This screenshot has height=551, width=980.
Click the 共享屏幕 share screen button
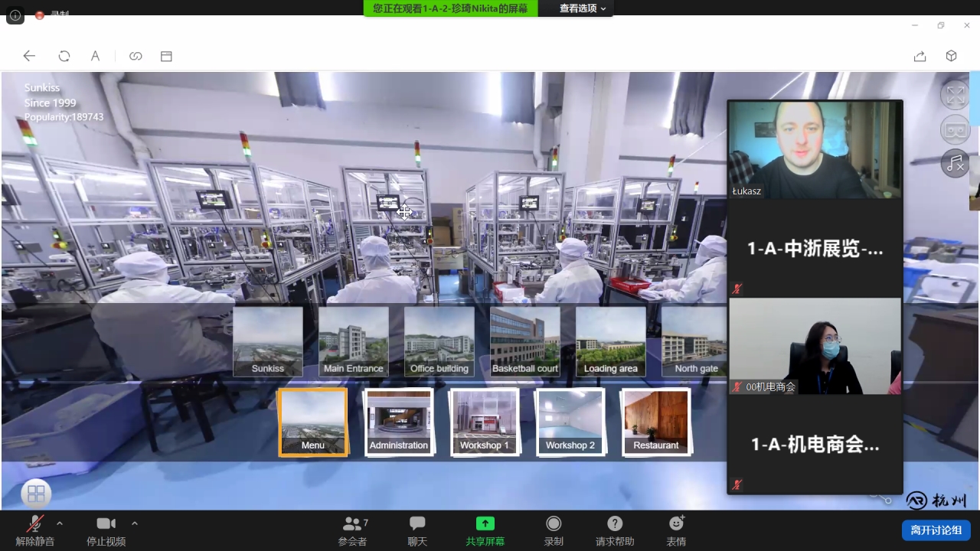[x=485, y=530]
